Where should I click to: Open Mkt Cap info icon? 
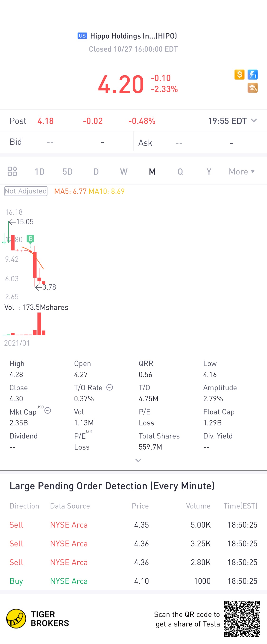48,410
